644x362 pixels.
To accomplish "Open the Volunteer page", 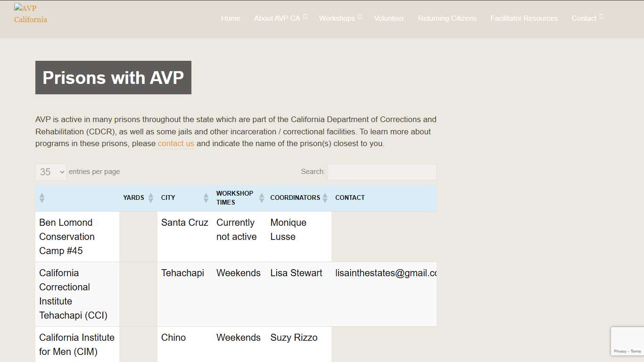I will [x=389, y=18].
